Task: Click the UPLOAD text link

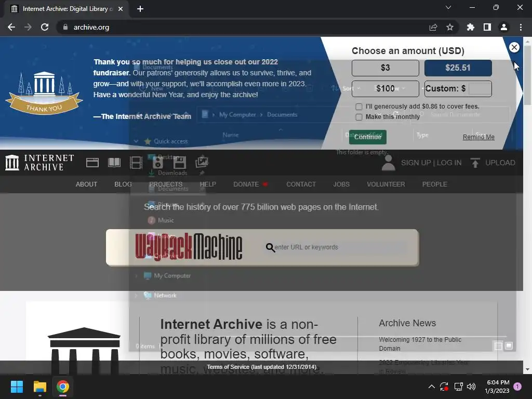Action: [500, 163]
